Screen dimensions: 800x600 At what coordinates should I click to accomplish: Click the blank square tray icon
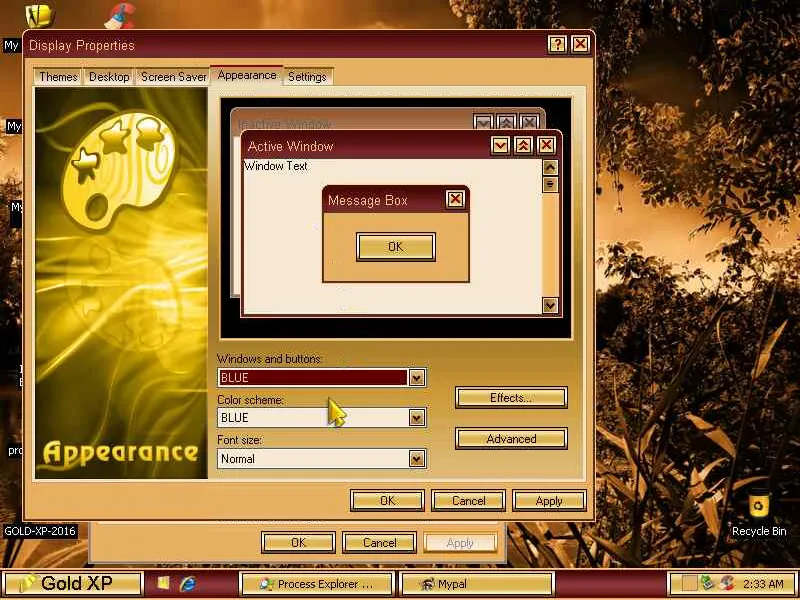689,583
